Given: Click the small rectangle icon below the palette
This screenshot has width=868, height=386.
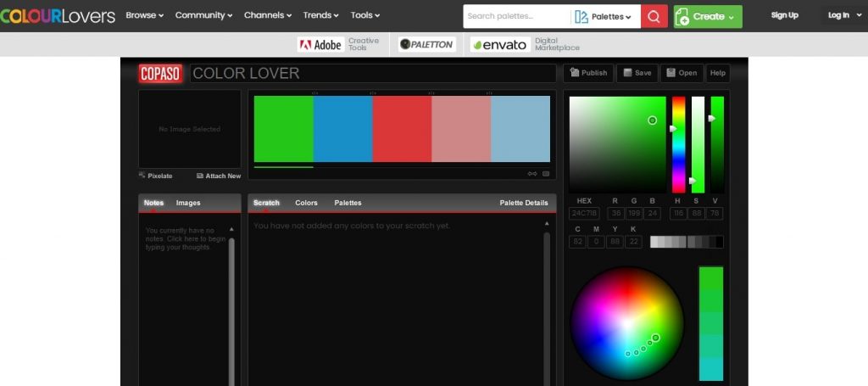Looking at the screenshot, I should [x=546, y=174].
